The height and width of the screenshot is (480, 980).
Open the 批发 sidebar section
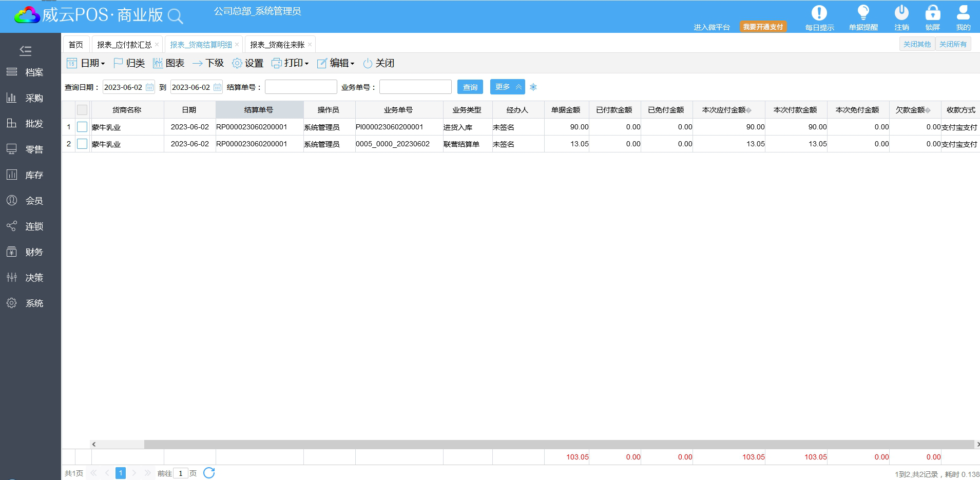point(25,124)
